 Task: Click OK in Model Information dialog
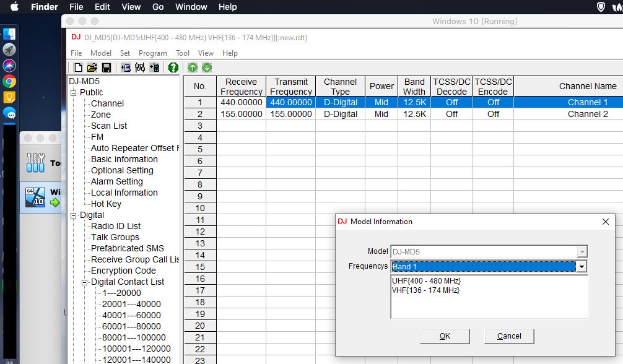pyautogui.click(x=445, y=336)
